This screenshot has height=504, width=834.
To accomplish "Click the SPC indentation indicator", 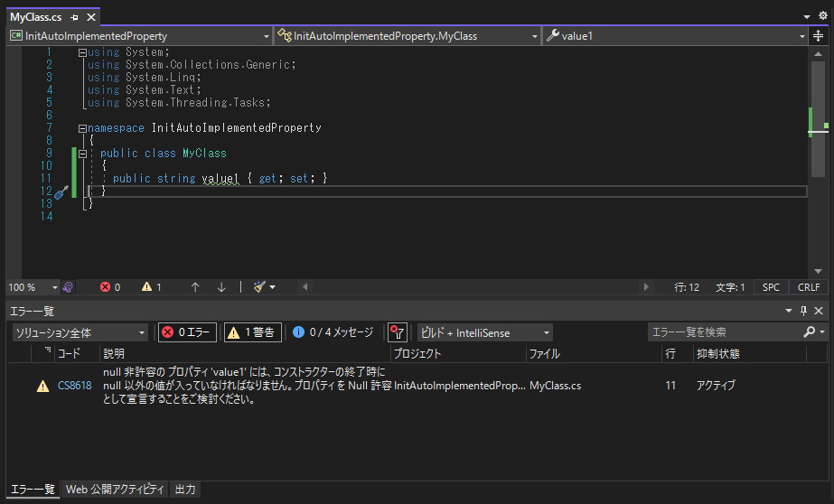I will click(x=771, y=287).
